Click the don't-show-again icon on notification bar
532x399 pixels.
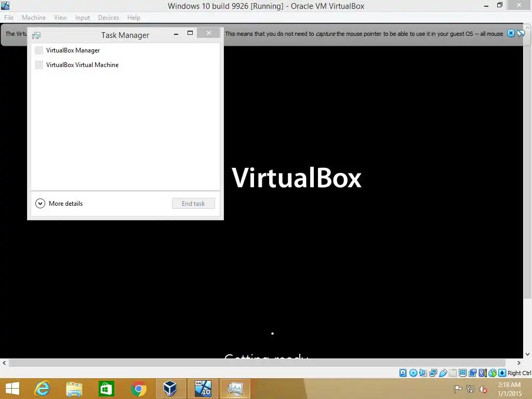(521, 33)
